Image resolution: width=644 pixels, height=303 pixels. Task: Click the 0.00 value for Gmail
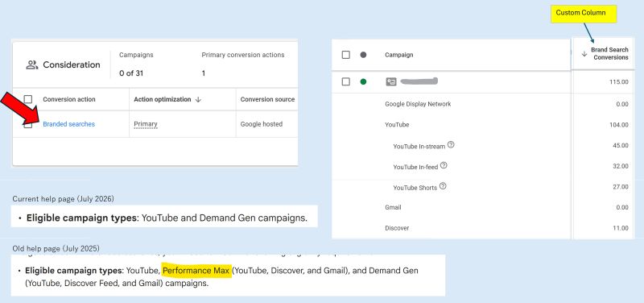[x=622, y=207]
